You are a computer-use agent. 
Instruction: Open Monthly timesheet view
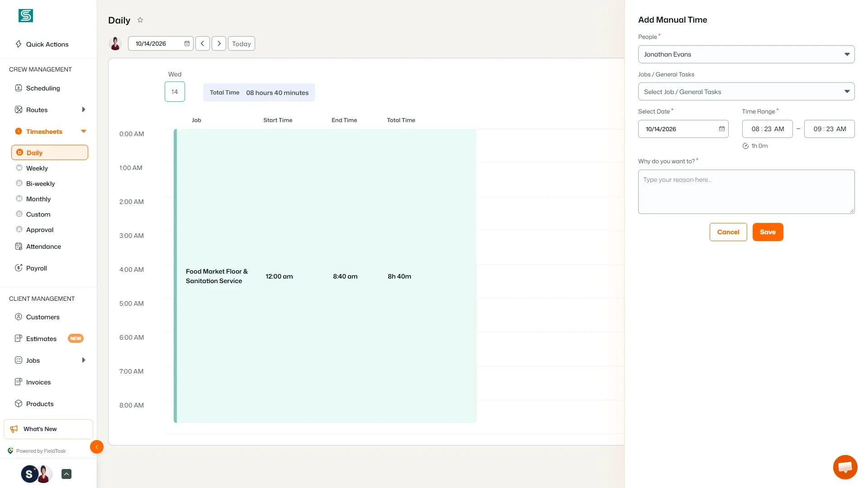coord(38,199)
